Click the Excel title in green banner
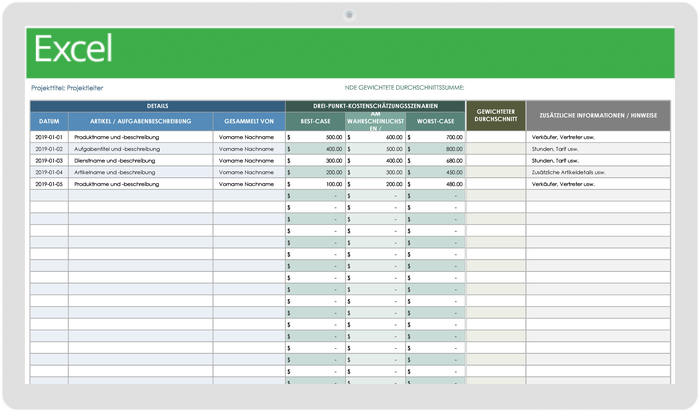The height and width of the screenshot is (412, 700). click(x=73, y=49)
